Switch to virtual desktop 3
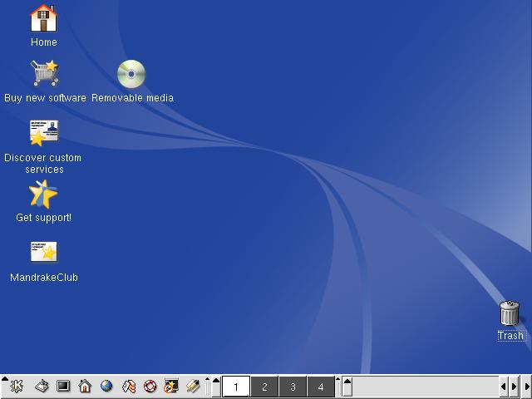Screen dimensions: 532x399 click(x=293, y=387)
